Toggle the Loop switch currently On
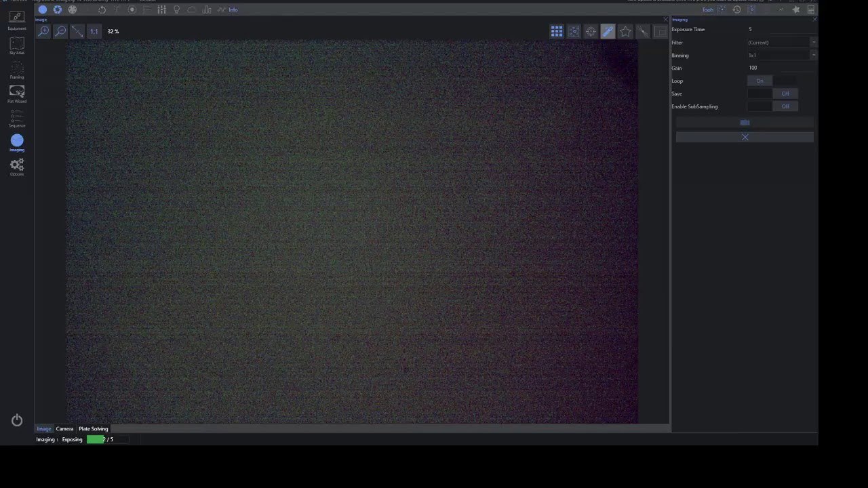 coord(772,81)
